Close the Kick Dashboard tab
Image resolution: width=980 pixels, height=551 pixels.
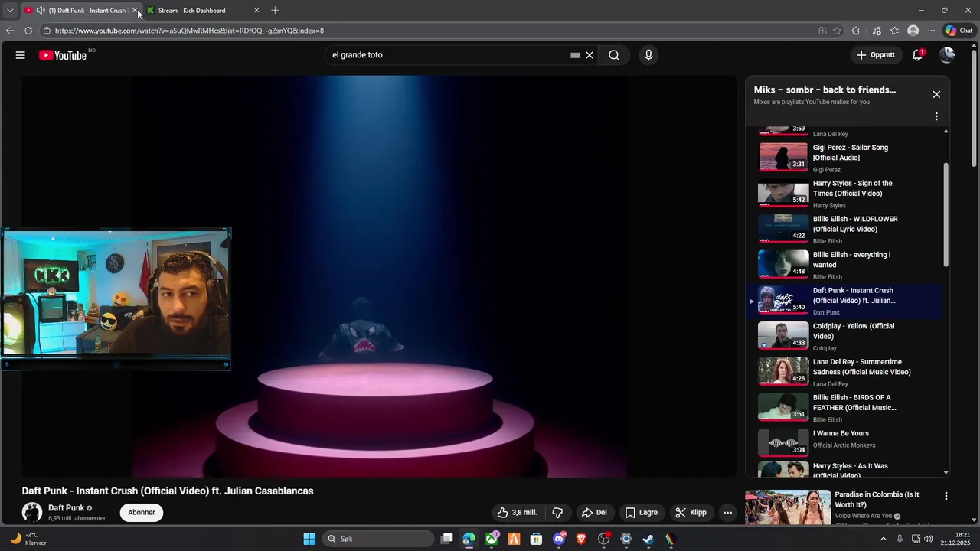click(x=256, y=11)
